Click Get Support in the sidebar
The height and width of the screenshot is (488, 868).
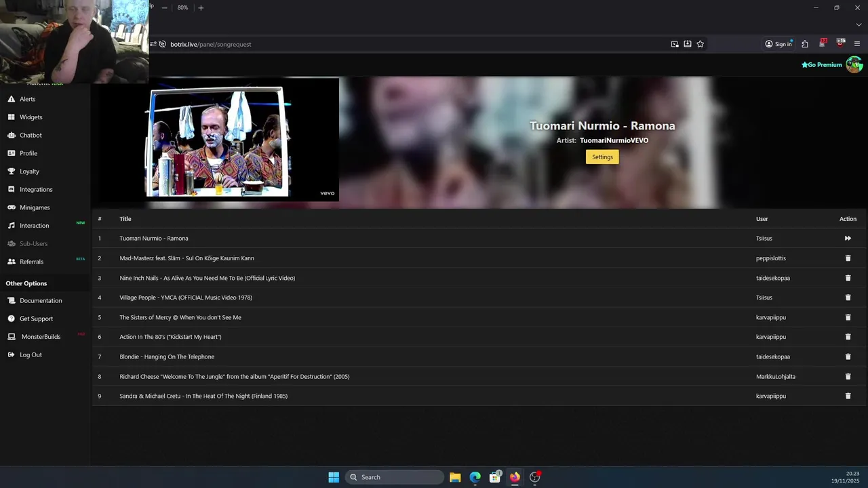coord(36,319)
